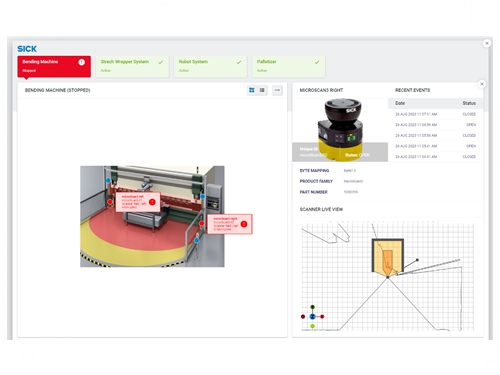Click the blue Z axis gizmo in live view

312,317
